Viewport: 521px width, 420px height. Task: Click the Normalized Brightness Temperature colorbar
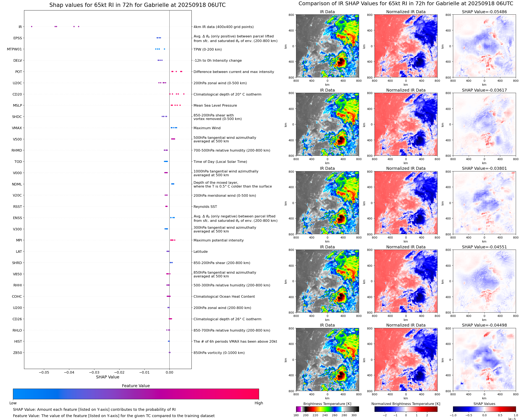406,409
